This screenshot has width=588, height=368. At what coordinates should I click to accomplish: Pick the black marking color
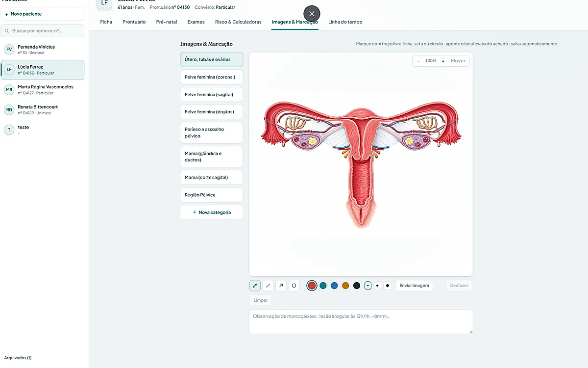(357, 286)
